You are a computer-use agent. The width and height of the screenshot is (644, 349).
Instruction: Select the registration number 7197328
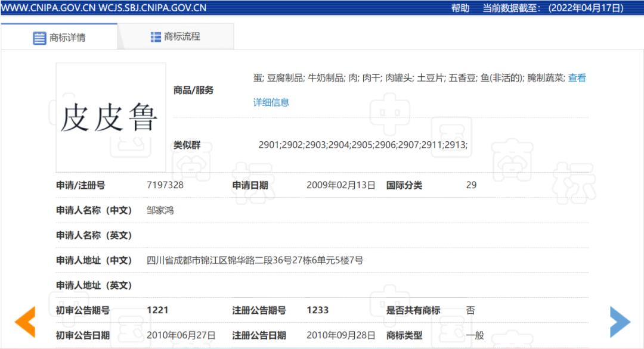(x=165, y=185)
